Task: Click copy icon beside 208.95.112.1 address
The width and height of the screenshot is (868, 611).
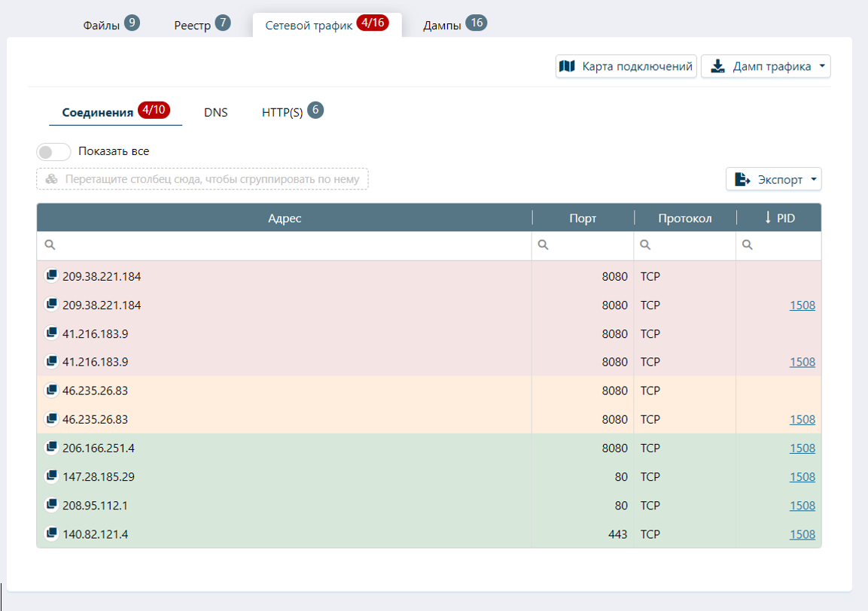Action: [x=51, y=505]
